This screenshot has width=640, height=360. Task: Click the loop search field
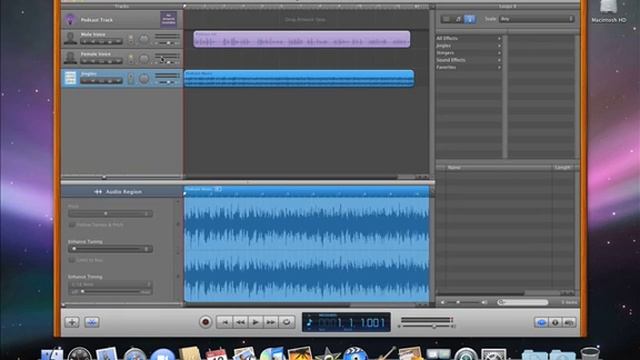tap(523, 302)
